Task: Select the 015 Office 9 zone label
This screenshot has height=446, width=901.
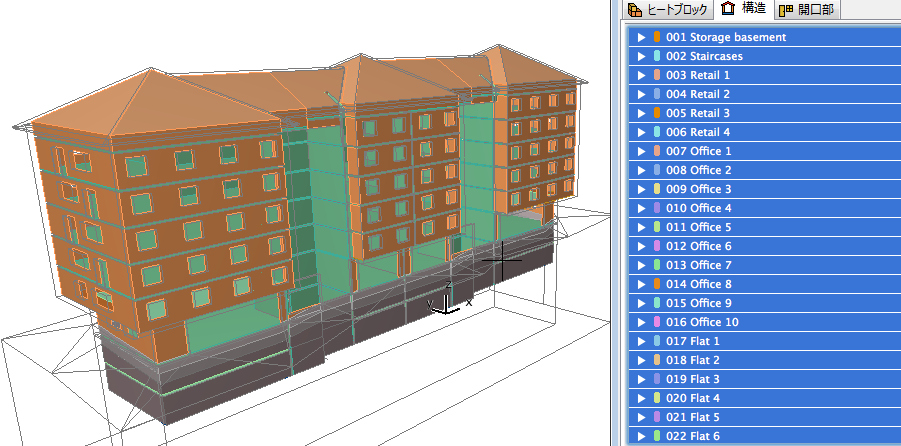Action: (698, 303)
